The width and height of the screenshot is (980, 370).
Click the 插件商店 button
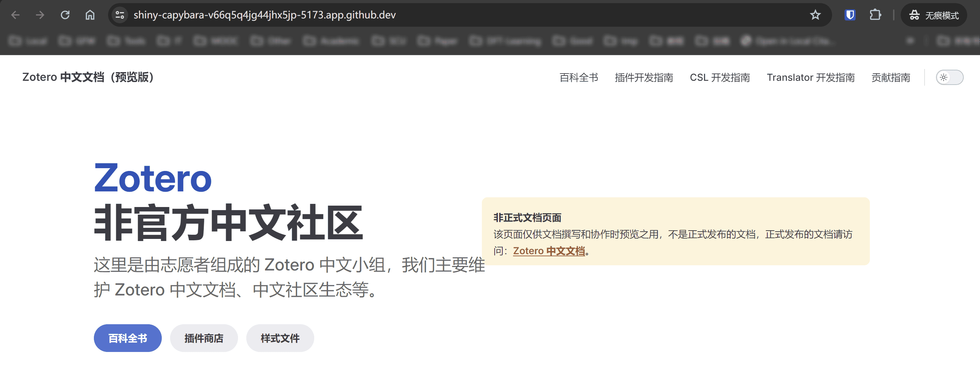point(204,338)
